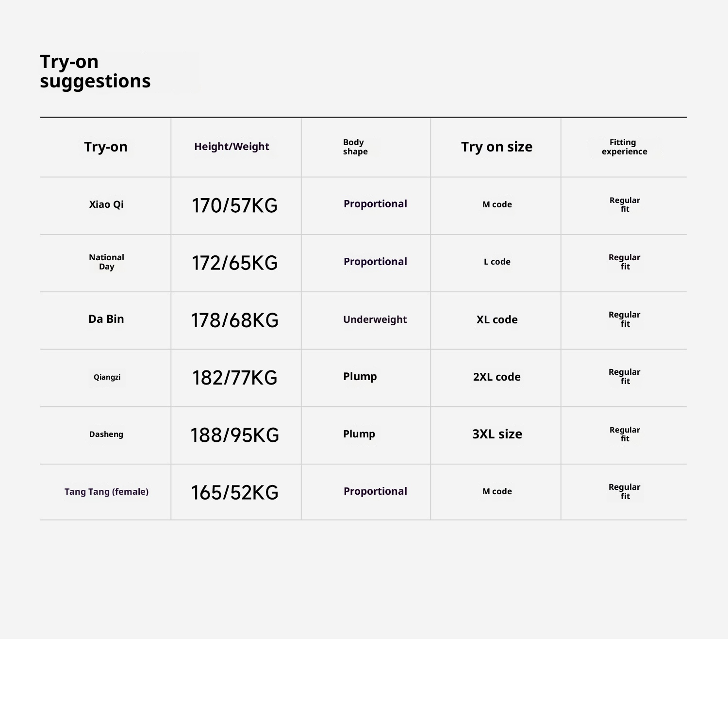
Task: Click the Try-on column header
Action: pyautogui.click(x=106, y=147)
